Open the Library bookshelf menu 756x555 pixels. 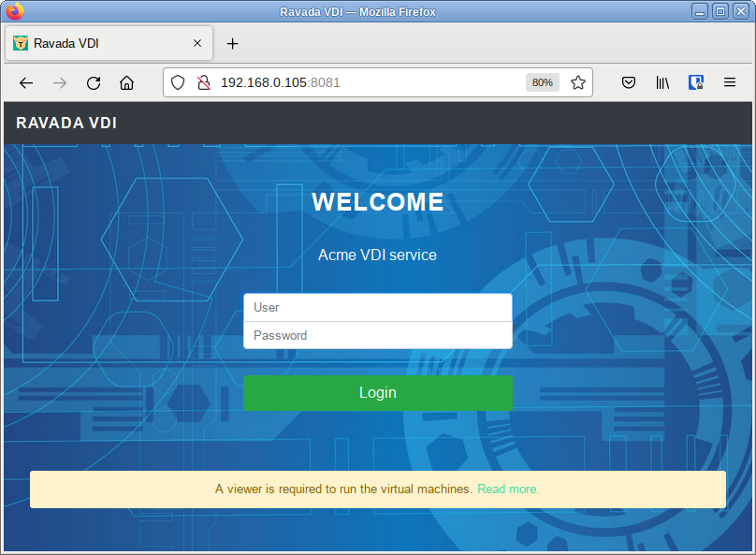[662, 83]
